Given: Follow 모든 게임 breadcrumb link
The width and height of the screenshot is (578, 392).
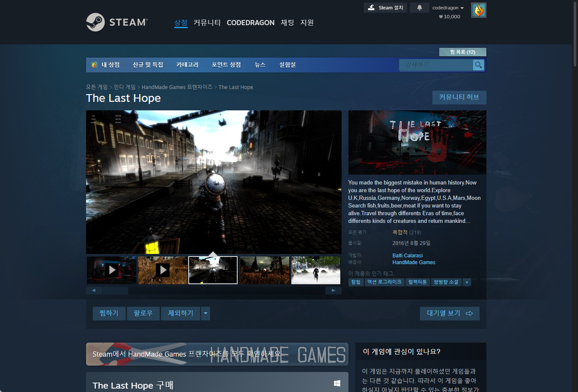Looking at the screenshot, I should click(x=97, y=87).
